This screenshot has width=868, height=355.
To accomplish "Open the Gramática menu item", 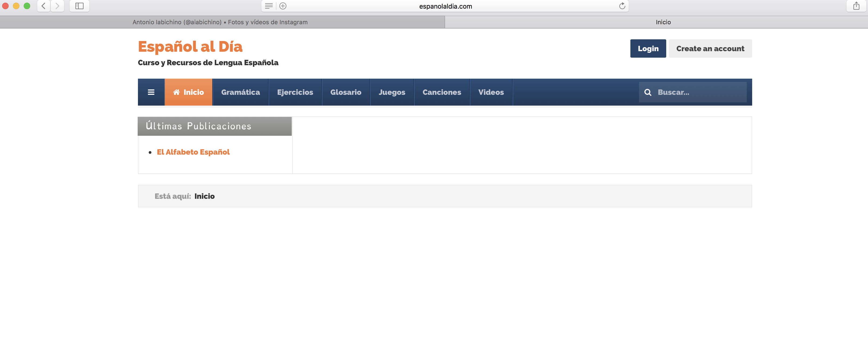I will point(240,92).
